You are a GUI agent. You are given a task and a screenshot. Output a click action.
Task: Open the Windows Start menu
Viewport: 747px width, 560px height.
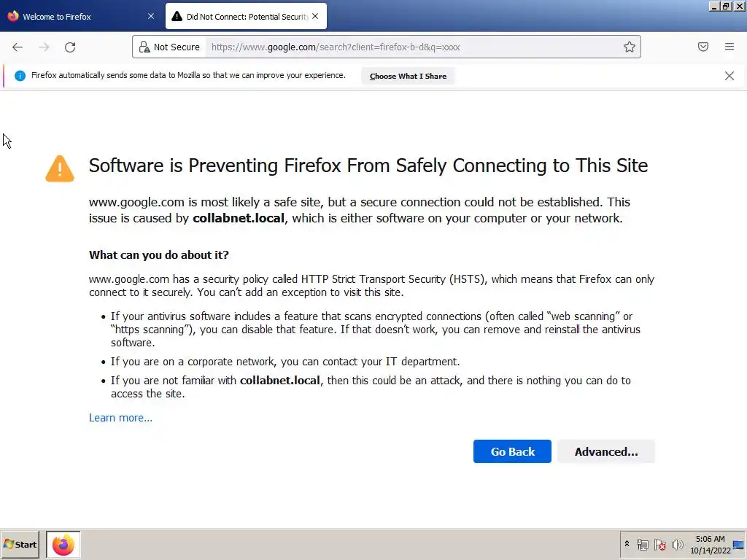coord(20,544)
